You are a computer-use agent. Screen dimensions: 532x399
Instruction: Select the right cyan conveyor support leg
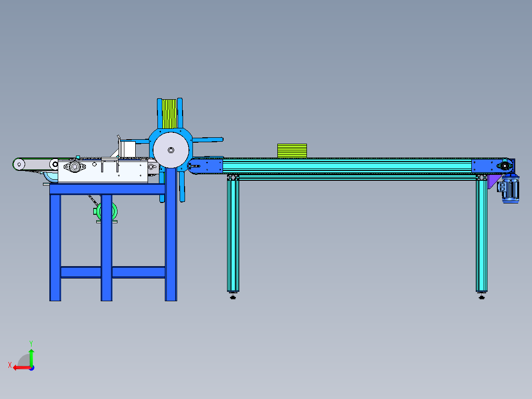(x=482, y=233)
